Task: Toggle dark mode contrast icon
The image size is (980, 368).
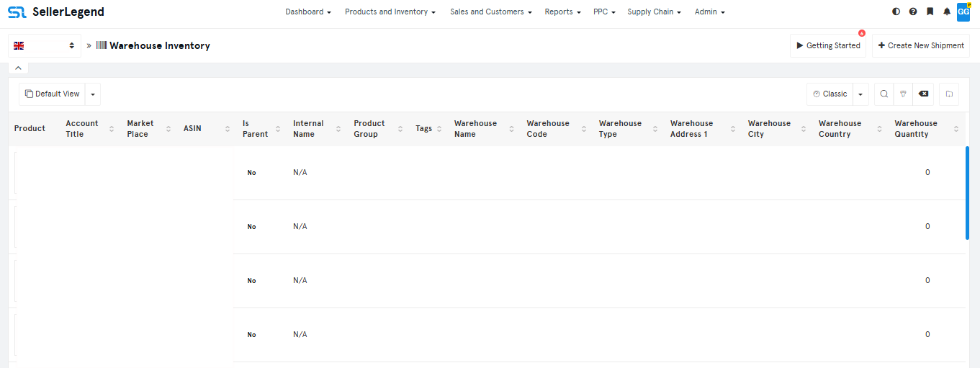Action: 896,12
